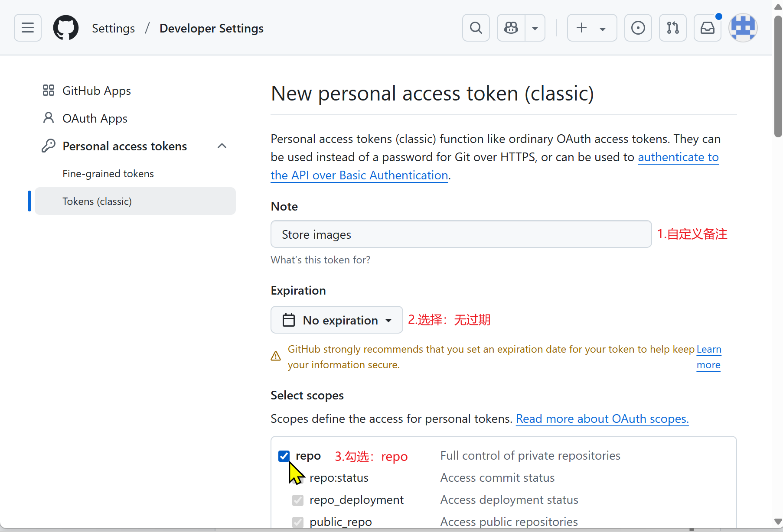The height and width of the screenshot is (532, 783).
Task: Open the plus create-new dropdown
Action: pyautogui.click(x=591, y=28)
